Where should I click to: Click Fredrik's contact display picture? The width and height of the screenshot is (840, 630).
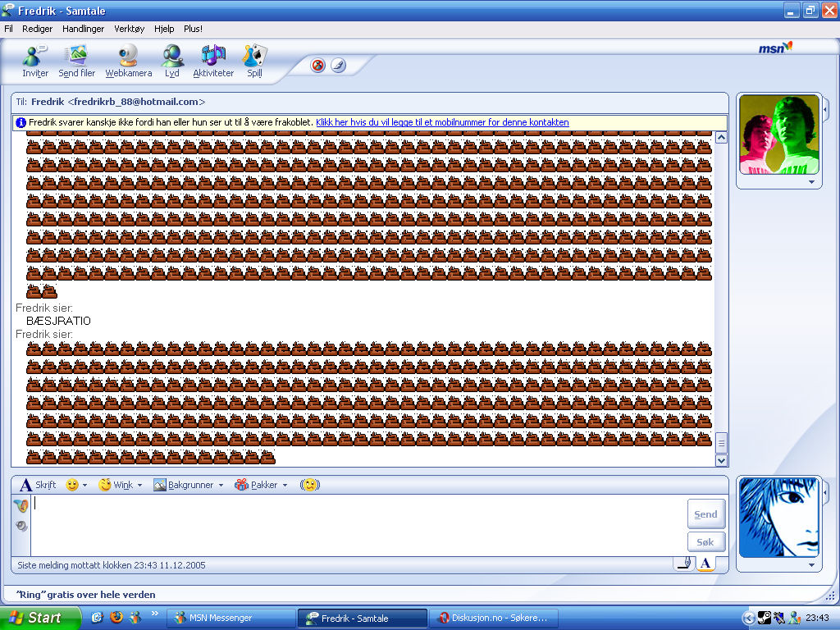779,135
